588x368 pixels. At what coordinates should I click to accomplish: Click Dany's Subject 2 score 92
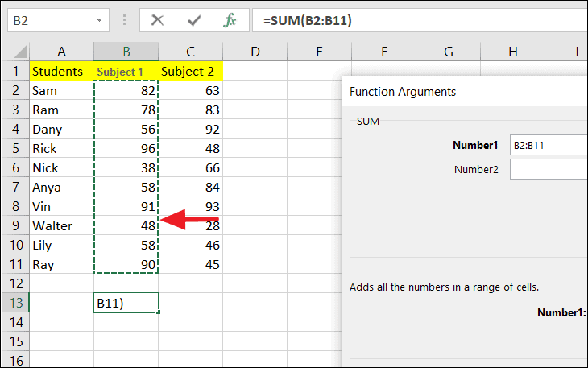click(190, 130)
